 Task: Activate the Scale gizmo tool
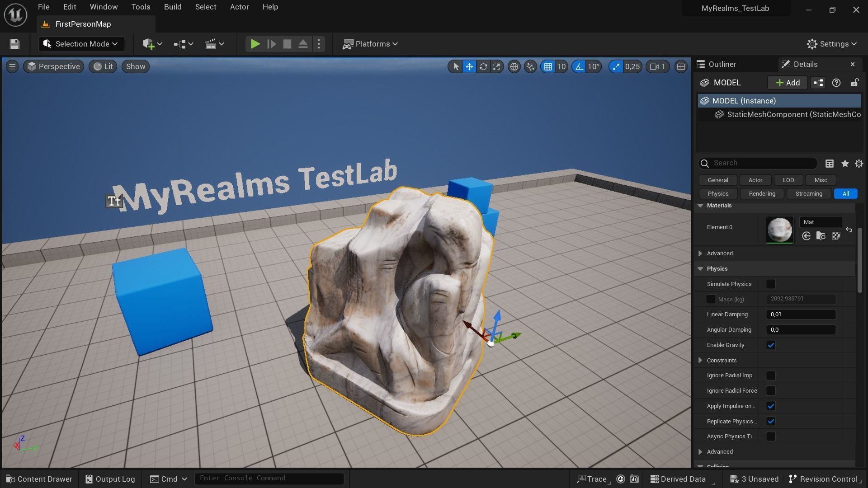(497, 66)
